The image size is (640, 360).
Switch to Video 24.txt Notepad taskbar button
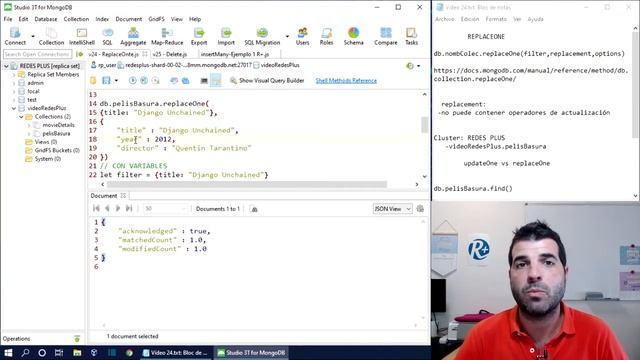coord(175,353)
